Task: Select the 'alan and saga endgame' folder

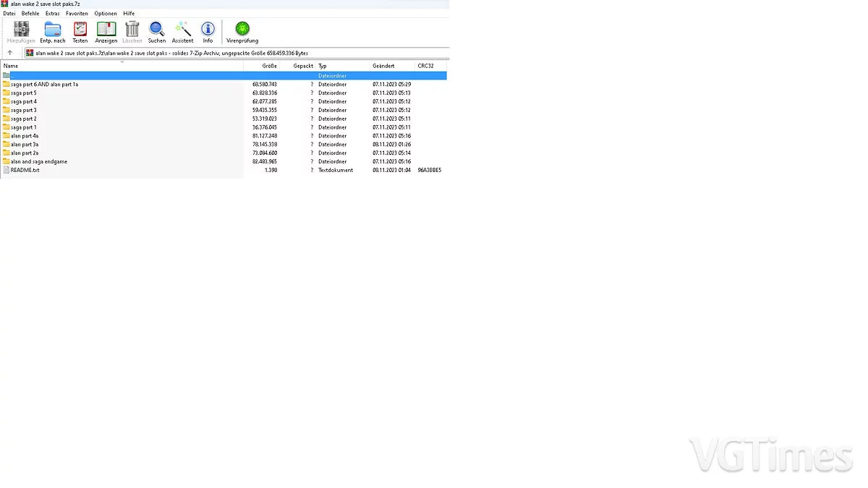Action: click(39, 161)
